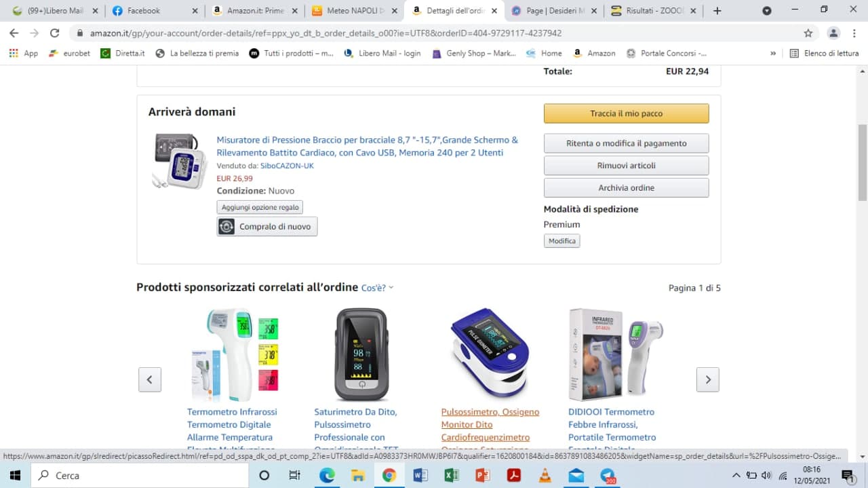Open the blood pressure monitor thumbnail
Screen dimensions: 868x488
(179, 161)
